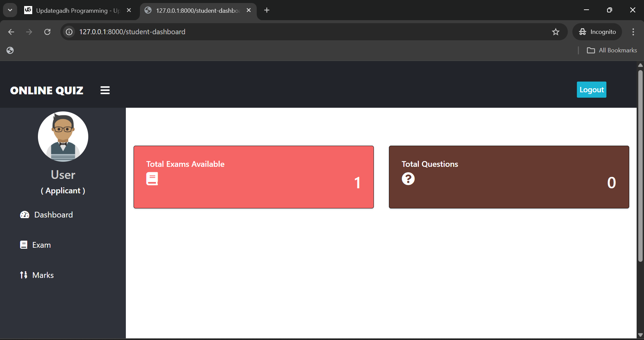Open the tab search dropdown arrow
The height and width of the screenshot is (340, 644).
coord(10,10)
